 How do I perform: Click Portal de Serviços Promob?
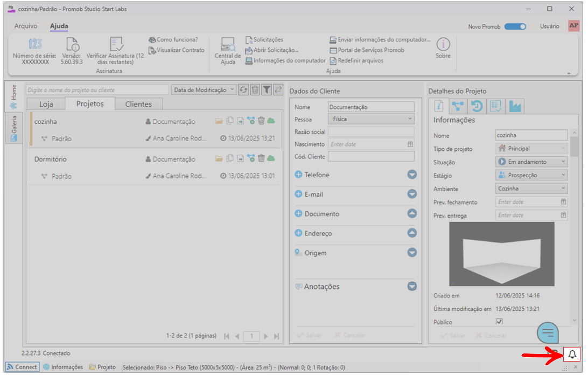[367, 50]
